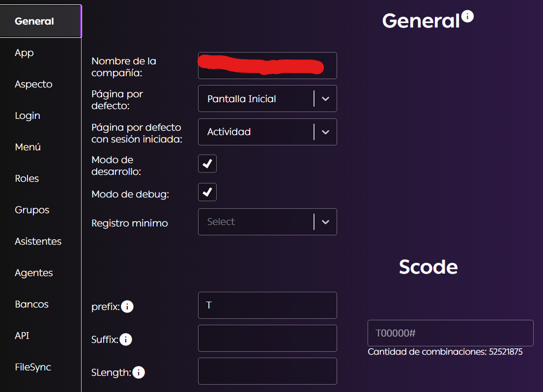
Task: Focus the empty Suffix input field
Action: pos(267,338)
